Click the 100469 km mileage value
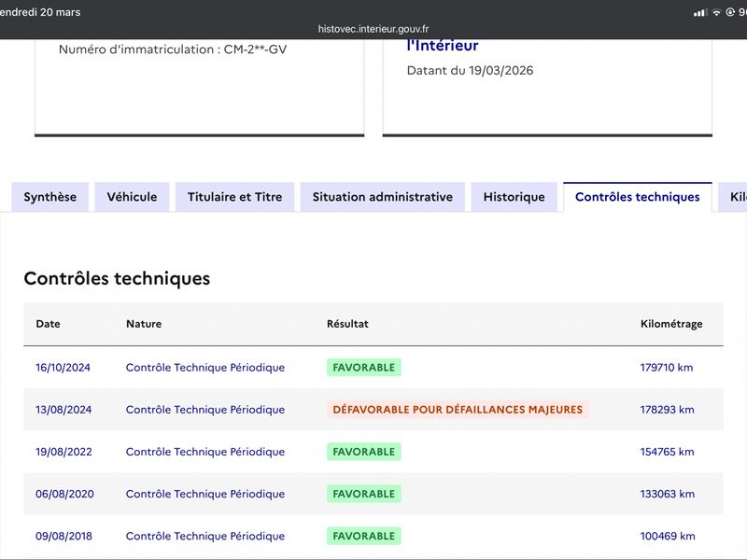747x560 pixels. point(668,536)
